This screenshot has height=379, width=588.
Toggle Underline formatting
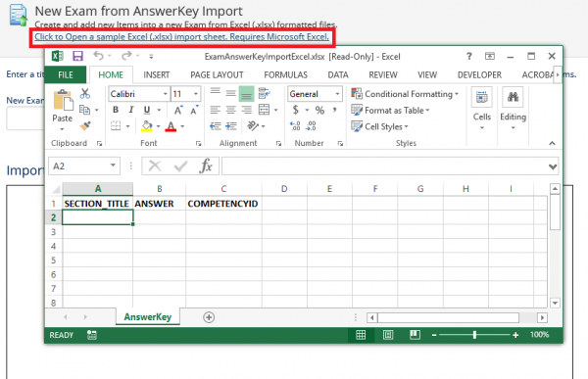(147, 110)
